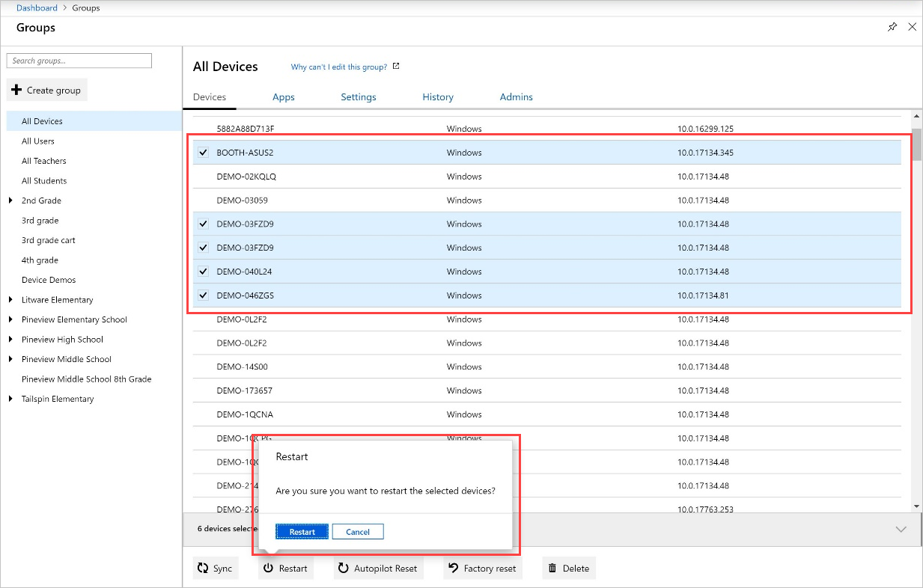The height and width of the screenshot is (588, 923).
Task: Click the Sync devices icon button
Action: (202, 569)
